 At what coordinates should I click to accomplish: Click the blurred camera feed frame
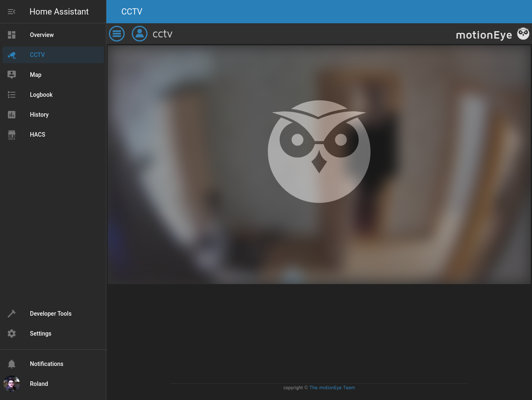(x=319, y=164)
